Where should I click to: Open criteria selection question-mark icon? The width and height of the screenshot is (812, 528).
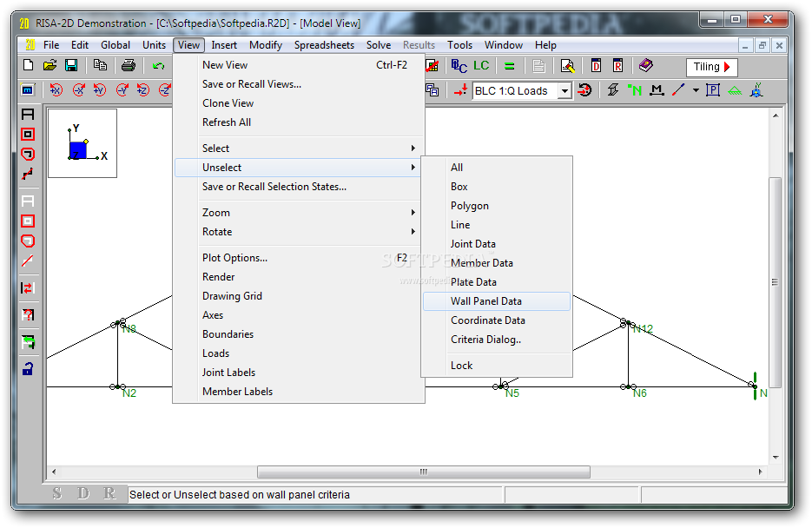pos(28,314)
